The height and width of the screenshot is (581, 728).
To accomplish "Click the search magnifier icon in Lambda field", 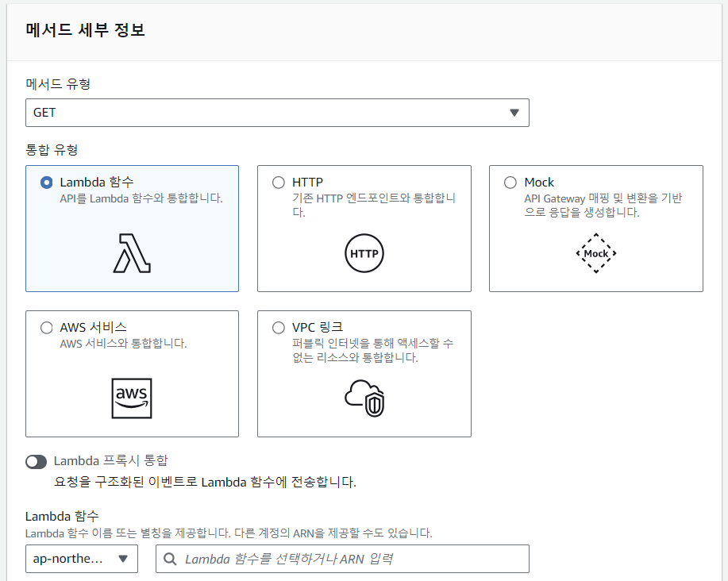I will click(170, 559).
